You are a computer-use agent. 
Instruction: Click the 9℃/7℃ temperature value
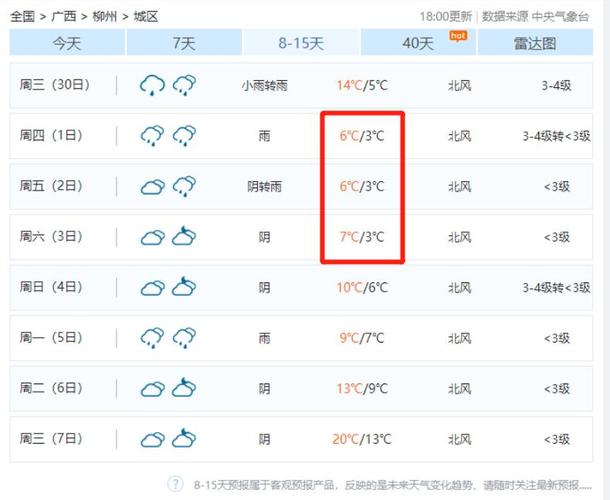tap(362, 338)
